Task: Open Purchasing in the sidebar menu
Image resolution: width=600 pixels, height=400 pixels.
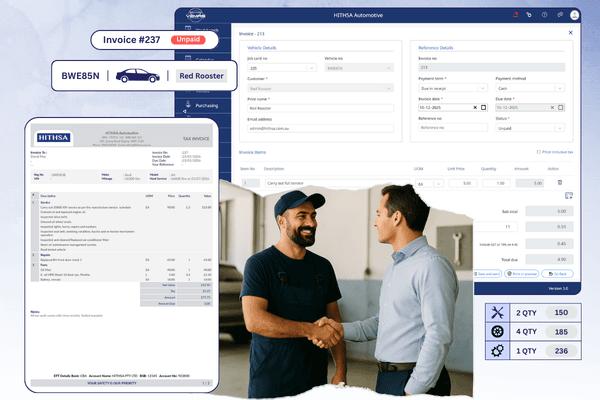Action: pyautogui.click(x=207, y=105)
